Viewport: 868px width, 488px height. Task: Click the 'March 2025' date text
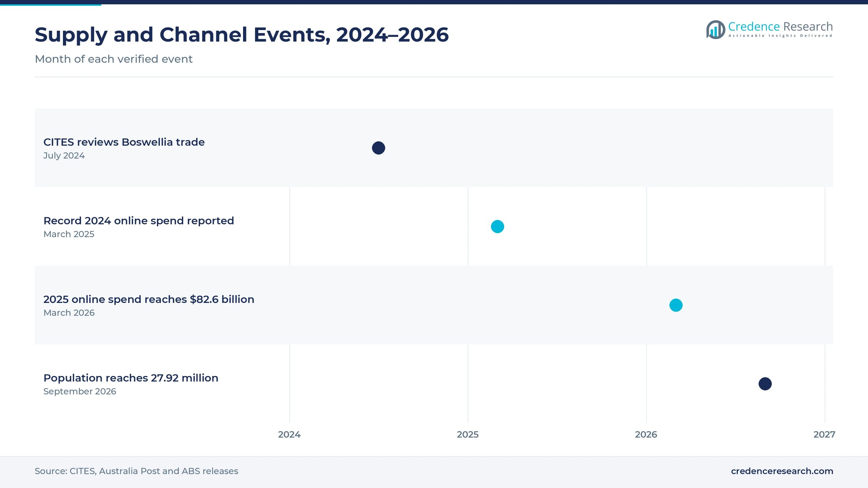[x=69, y=234]
